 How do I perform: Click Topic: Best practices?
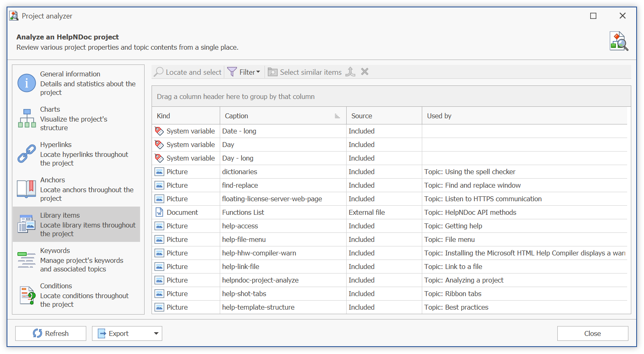click(x=456, y=307)
